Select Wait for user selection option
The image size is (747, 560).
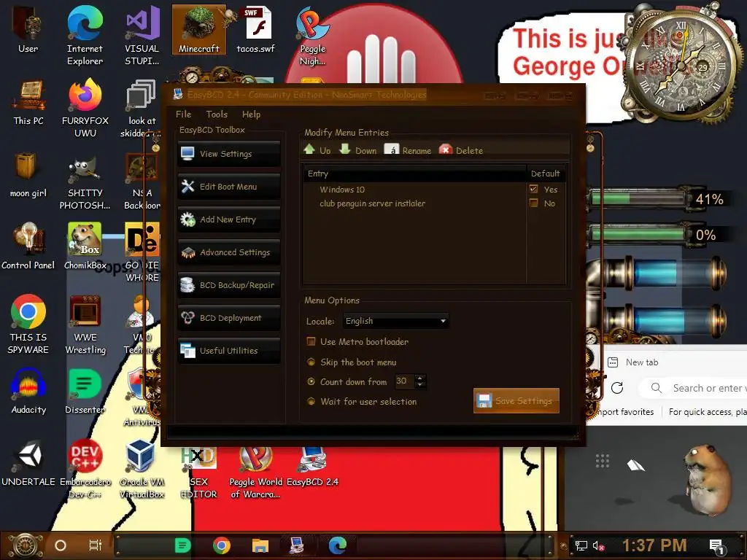click(311, 402)
